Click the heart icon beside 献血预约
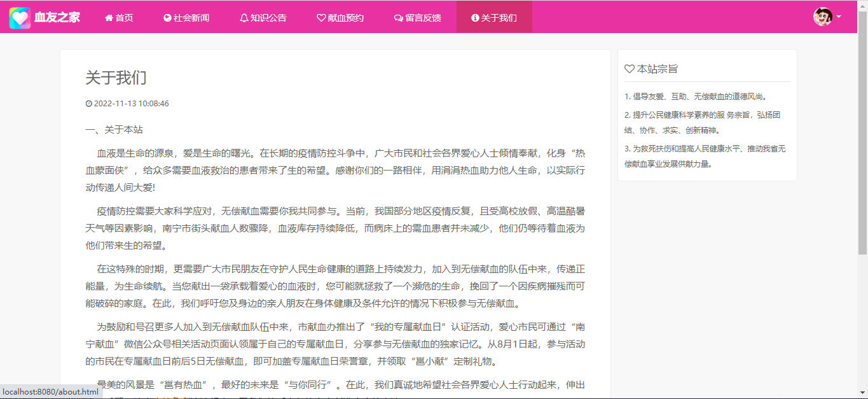 [x=321, y=18]
